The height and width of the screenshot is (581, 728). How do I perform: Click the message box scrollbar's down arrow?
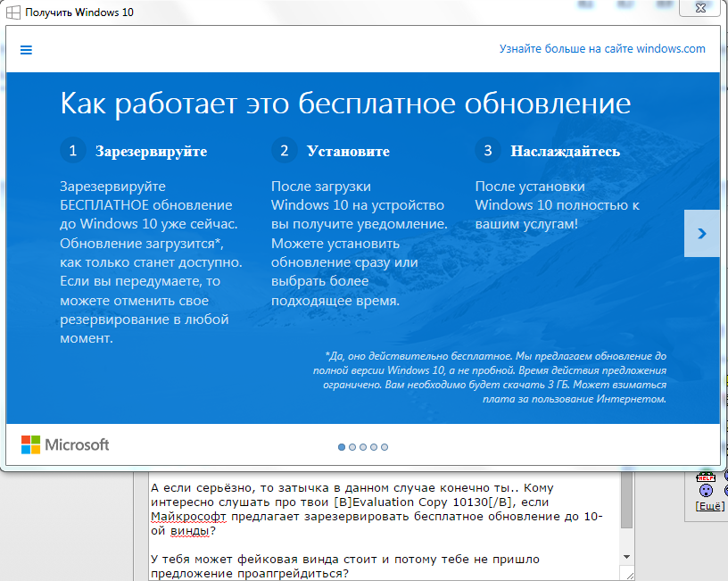[627, 556]
